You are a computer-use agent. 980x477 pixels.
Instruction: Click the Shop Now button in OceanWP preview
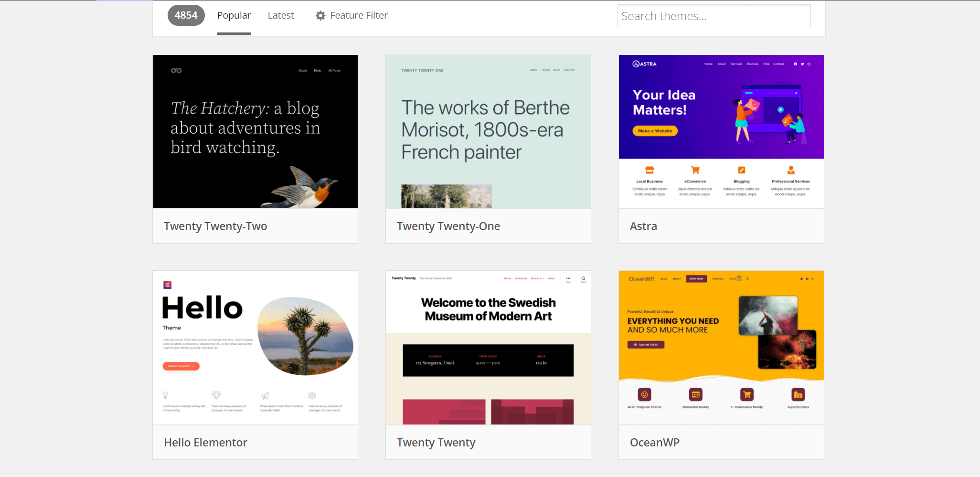696,279
